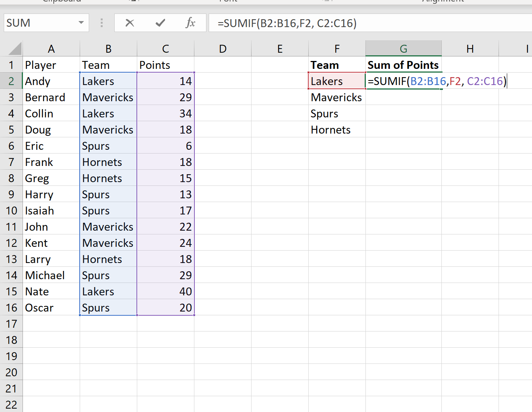Select cell F3 containing Mavericks
The width and height of the screenshot is (532, 412).
[336, 97]
